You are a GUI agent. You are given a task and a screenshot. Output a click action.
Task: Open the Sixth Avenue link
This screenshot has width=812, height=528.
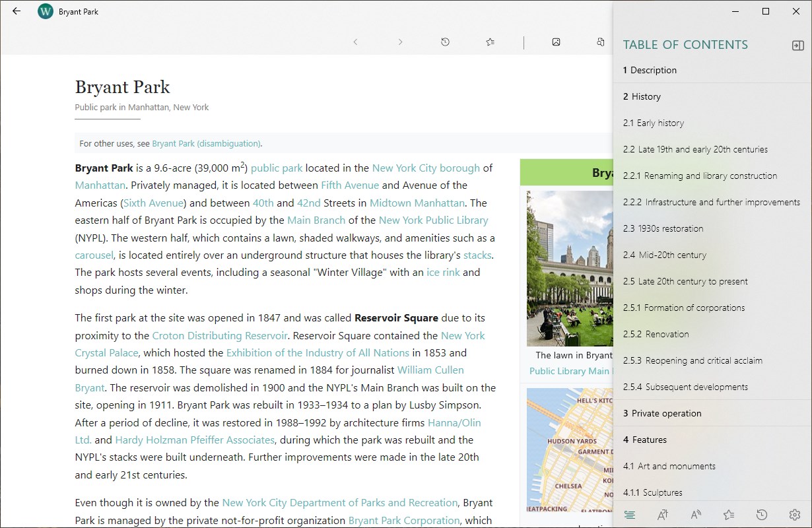(154, 203)
